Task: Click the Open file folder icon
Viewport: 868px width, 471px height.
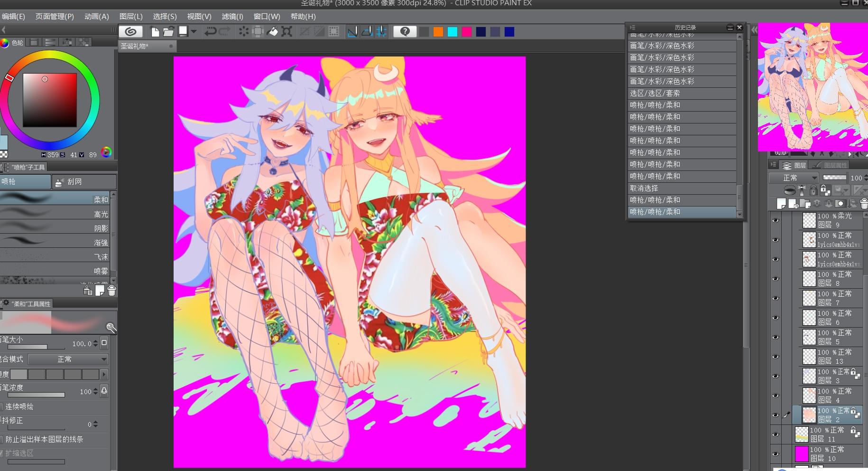Action: pos(168,32)
